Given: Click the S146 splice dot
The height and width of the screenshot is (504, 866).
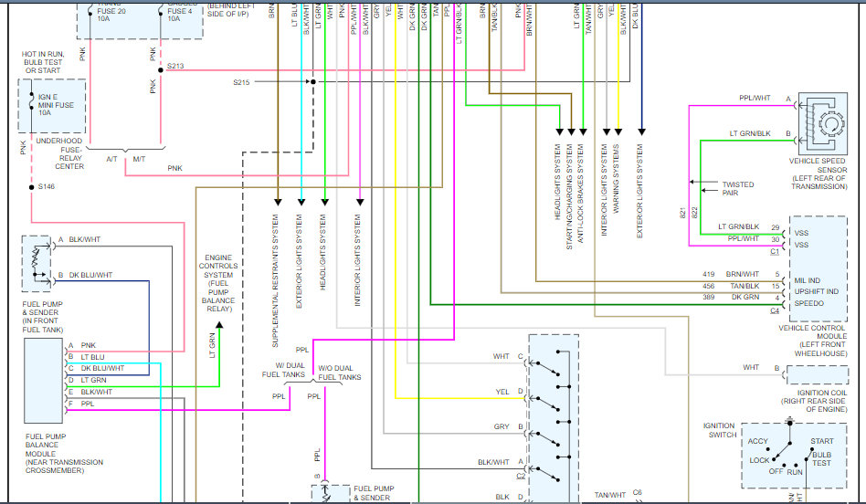Looking at the screenshot, I should pos(31,187).
